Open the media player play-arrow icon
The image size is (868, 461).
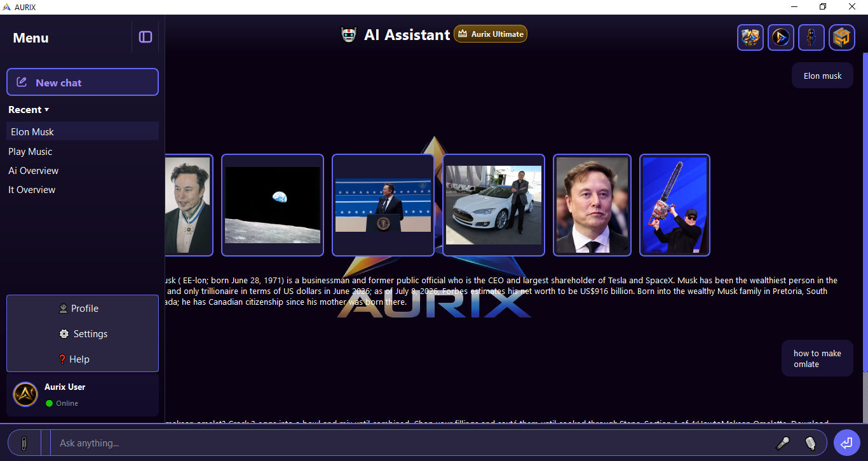coord(781,37)
